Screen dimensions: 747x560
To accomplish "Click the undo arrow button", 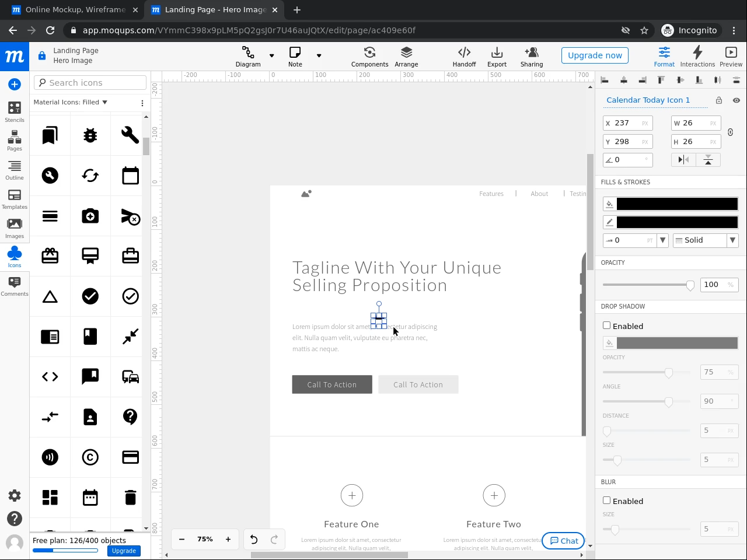I will click(254, 540).
